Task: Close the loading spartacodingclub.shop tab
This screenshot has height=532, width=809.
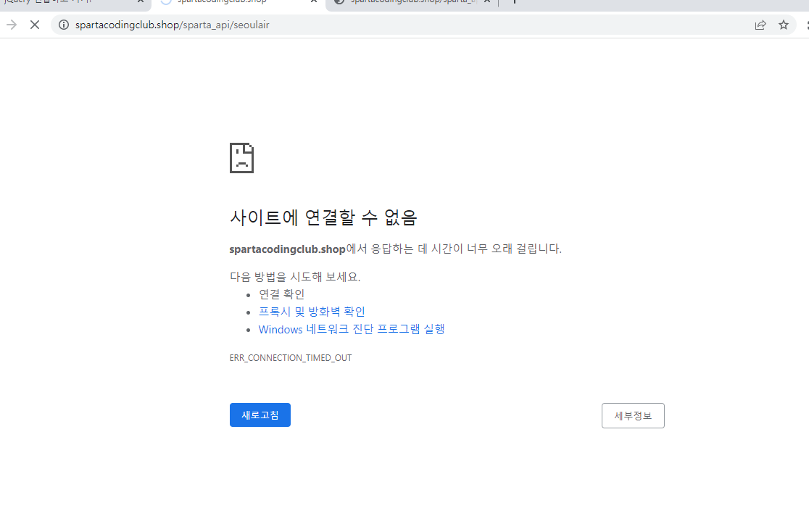Action: tap(314, 1)
